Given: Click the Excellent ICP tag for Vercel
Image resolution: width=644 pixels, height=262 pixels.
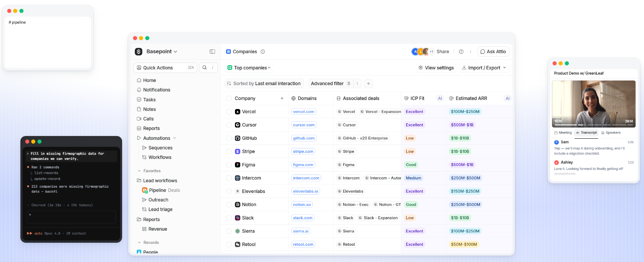Looking at the screenshot, I should [414, 112].
